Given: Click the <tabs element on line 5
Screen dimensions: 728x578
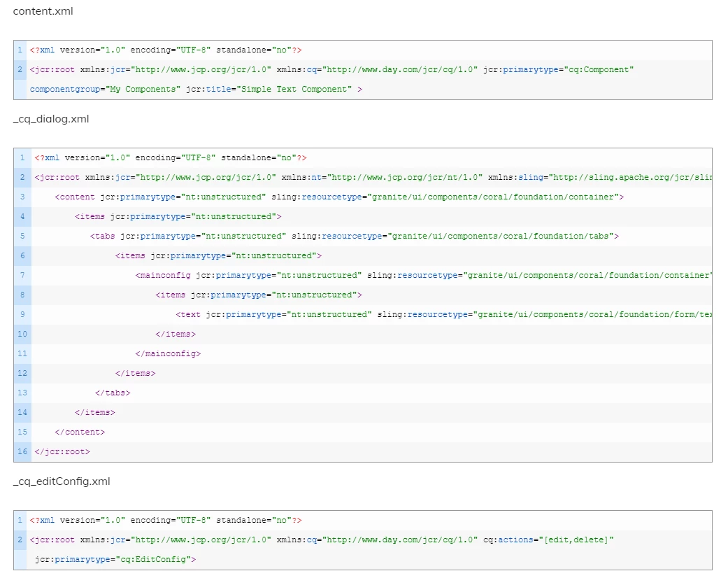Looking at the screenshot, I should point(355,236).
